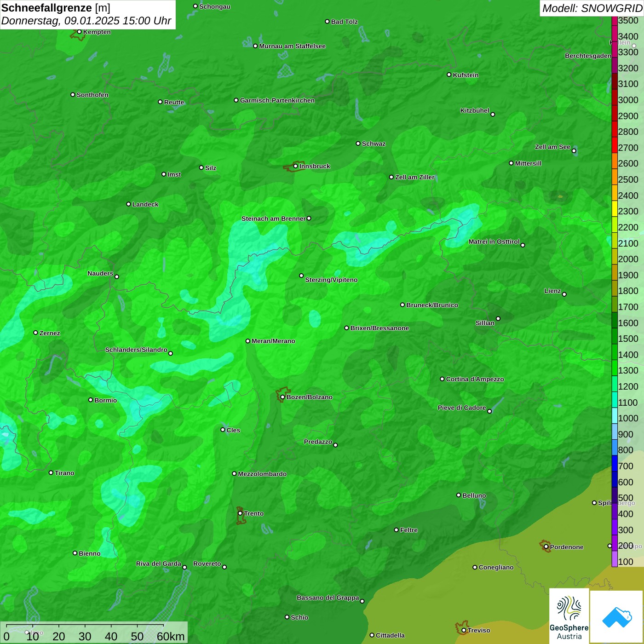The height and width of the screenshot is (644, 644).
Task: Click the Schwaz label
Action: pyautogui.click(x=374, y=144)
